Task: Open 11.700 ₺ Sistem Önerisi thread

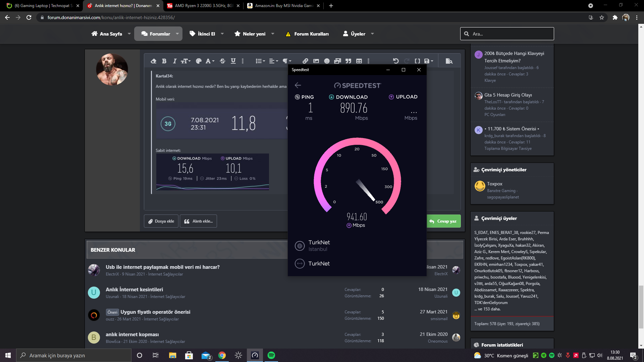Action: pyautogui.click(x=512, y=129)
